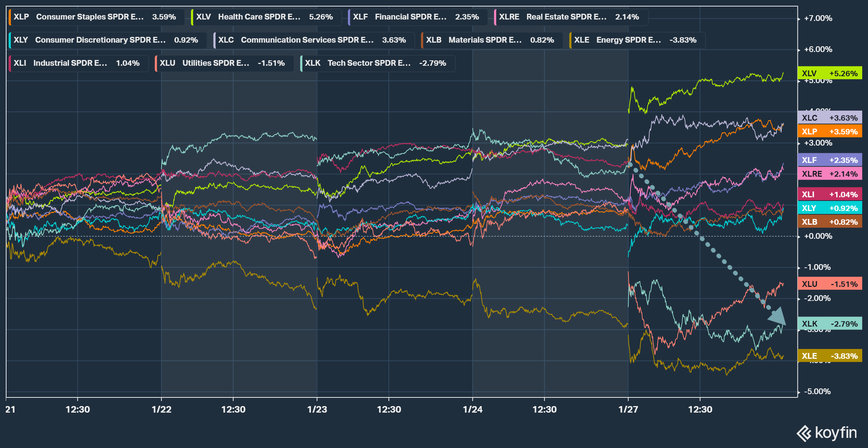This screenshot has height=448, width=868.
Task: Click the orange color bar beside XLP
Action: [10, 17]
